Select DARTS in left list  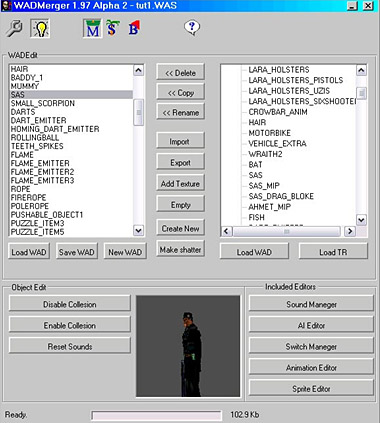pos(23,112)
